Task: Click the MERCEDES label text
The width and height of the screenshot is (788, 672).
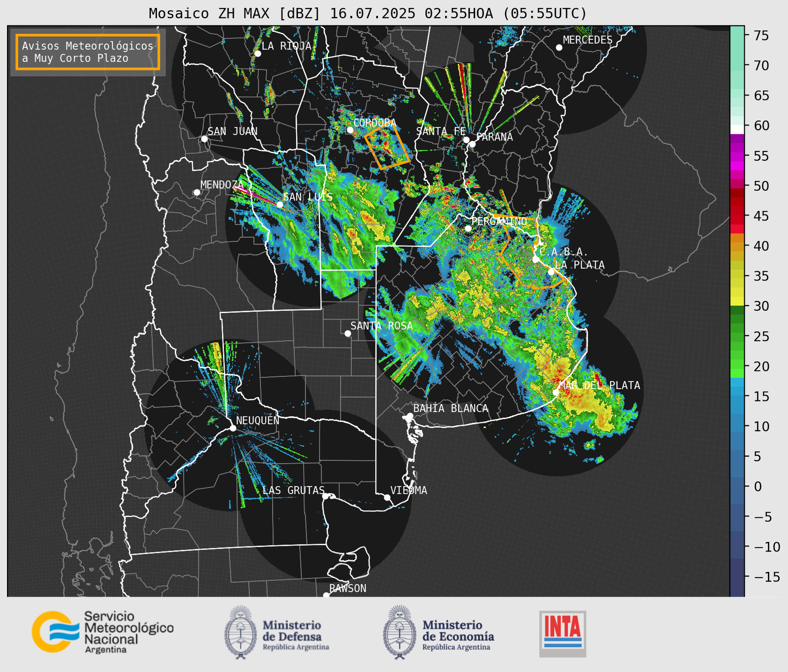Action: click(x=588, y=40)
